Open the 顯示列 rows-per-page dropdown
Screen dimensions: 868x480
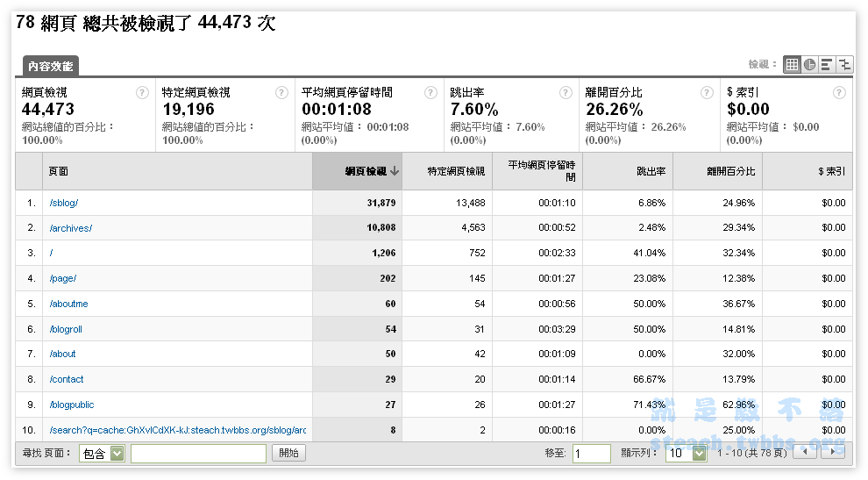point(698,454)
